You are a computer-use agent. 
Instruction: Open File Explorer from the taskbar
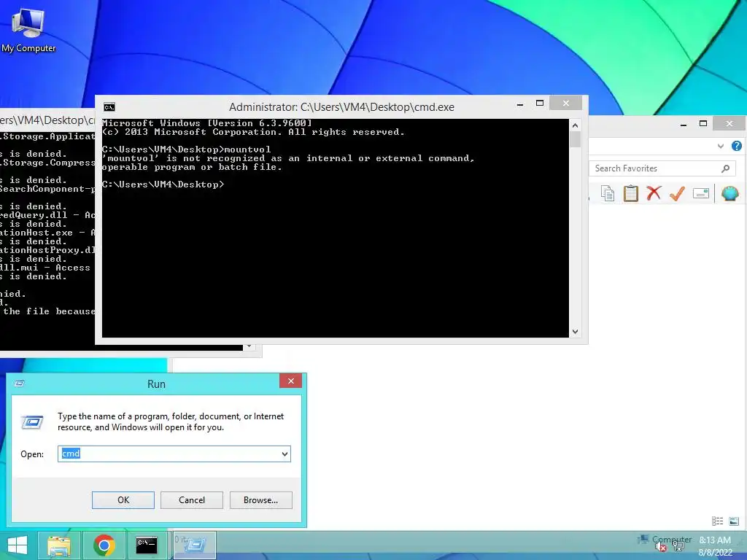coord(59,545)
